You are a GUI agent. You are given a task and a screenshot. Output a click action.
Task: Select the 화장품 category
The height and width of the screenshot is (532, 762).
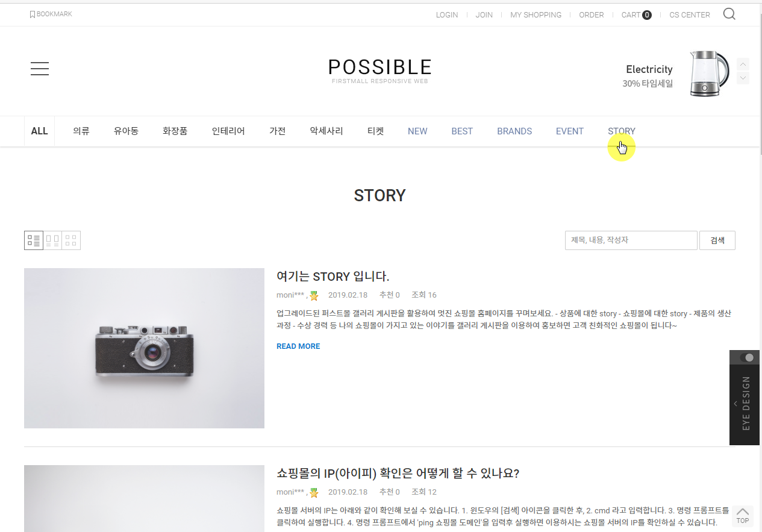coord(175,131)
